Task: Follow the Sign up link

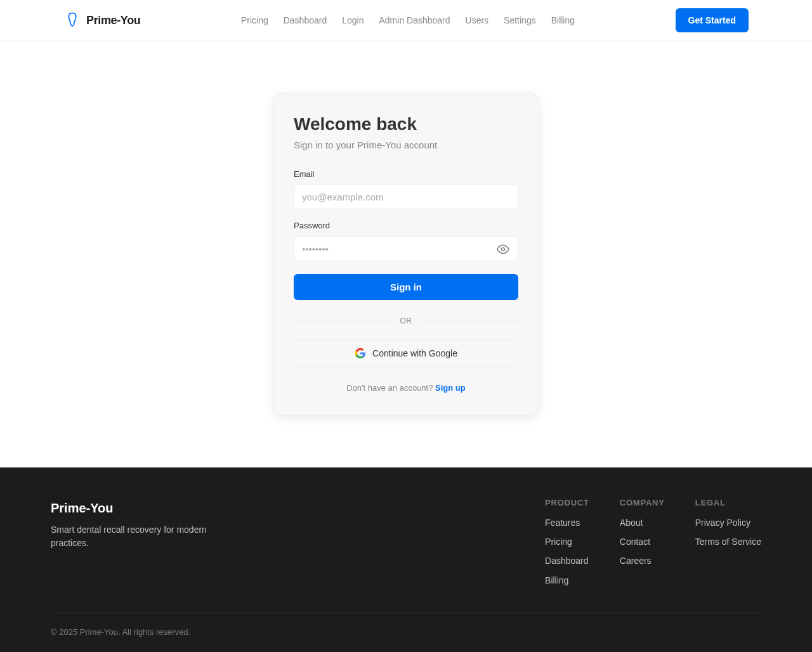Action: coord(450,388)
